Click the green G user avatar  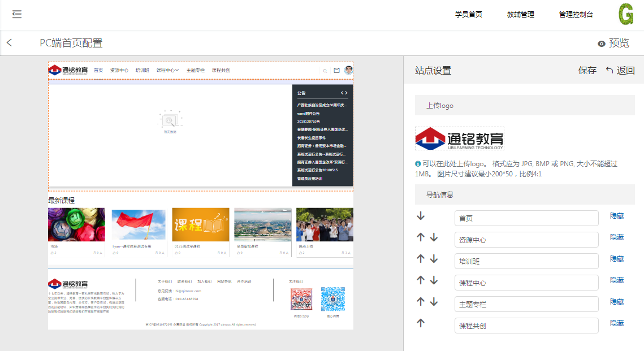point(625,15)
